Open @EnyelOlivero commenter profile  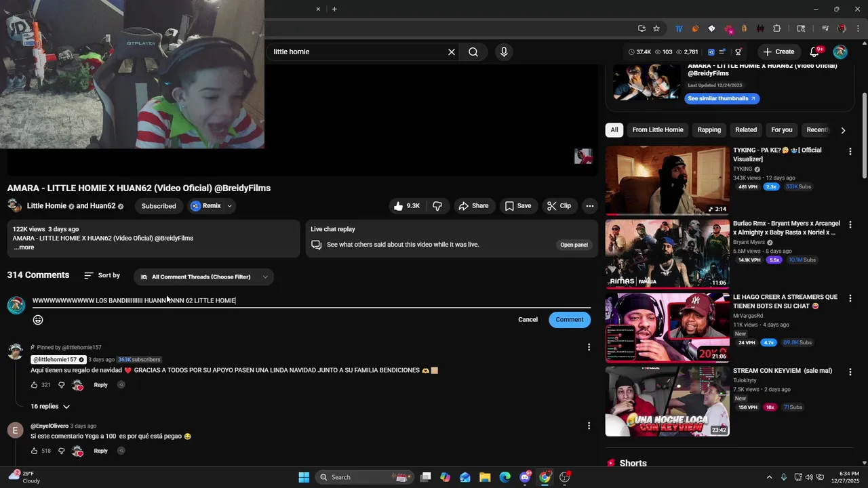pos(50,426)
